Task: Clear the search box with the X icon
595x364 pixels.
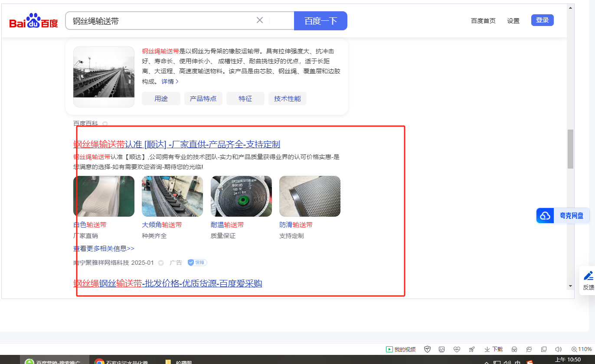Action: coord(260,20)
